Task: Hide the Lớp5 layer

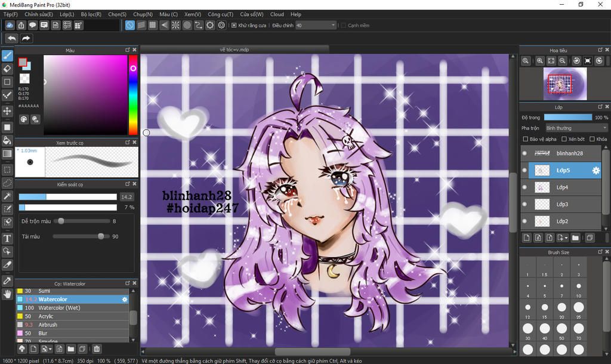Action: (x=524, y=170)
